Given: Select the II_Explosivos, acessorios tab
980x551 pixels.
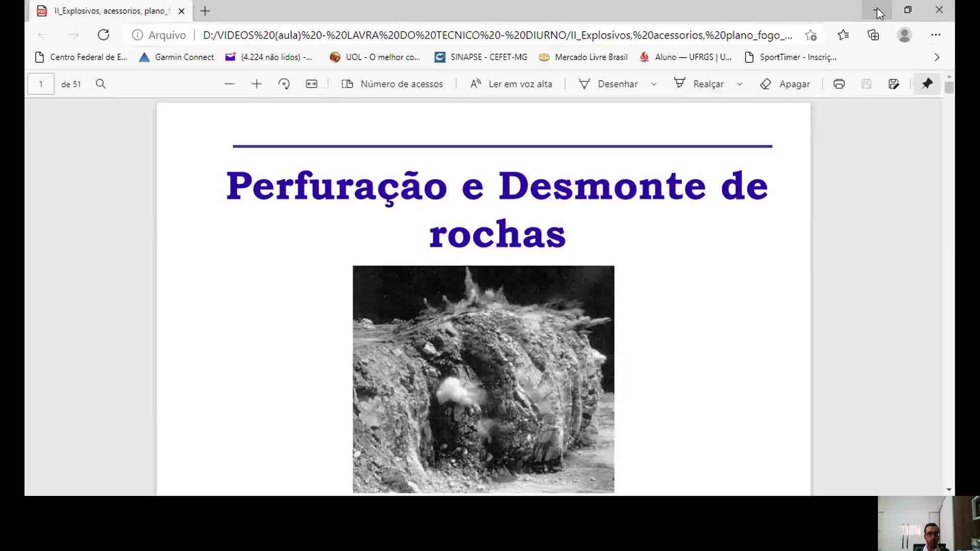Looking at the screenshot, I should point(111,11).
